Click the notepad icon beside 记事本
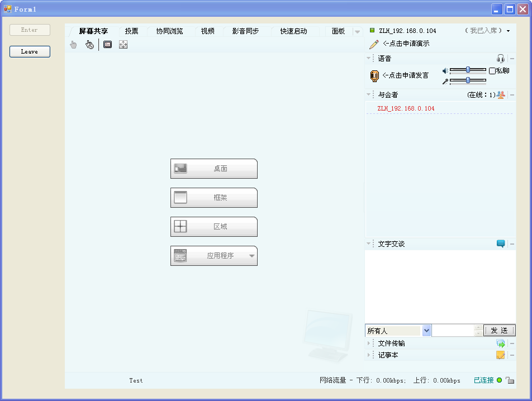The height and width of the screenshot is (401, 532). 501,355
